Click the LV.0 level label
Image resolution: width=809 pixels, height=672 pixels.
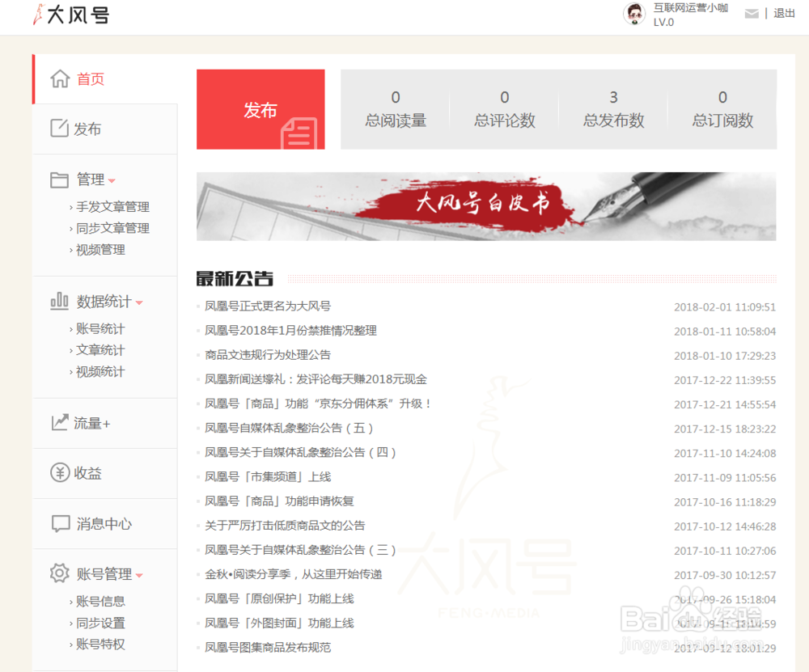663,22
